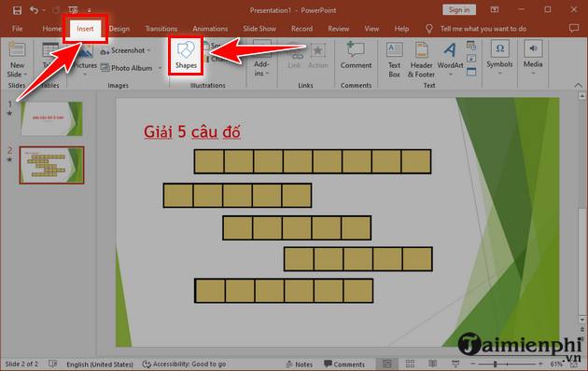This screenshot has height=371, width=588.
Task: Open the Record tab
Action: pos(301,29)
